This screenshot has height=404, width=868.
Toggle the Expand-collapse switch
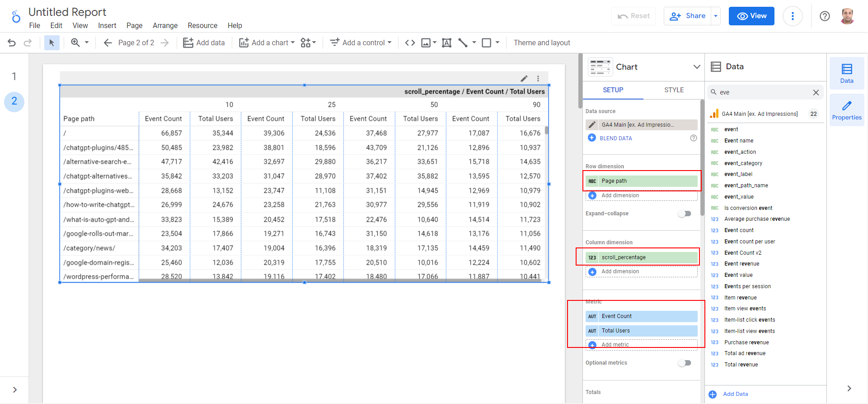click(x=685, y=214)
